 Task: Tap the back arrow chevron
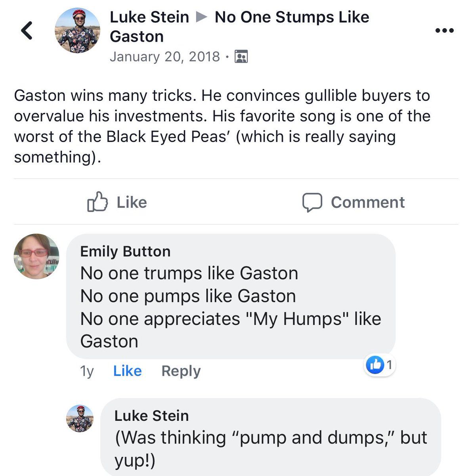tap(27, 31)
